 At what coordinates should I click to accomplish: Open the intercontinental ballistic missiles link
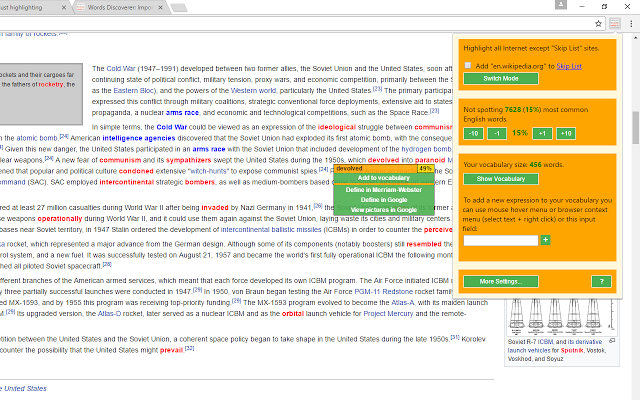pos(271,230)
